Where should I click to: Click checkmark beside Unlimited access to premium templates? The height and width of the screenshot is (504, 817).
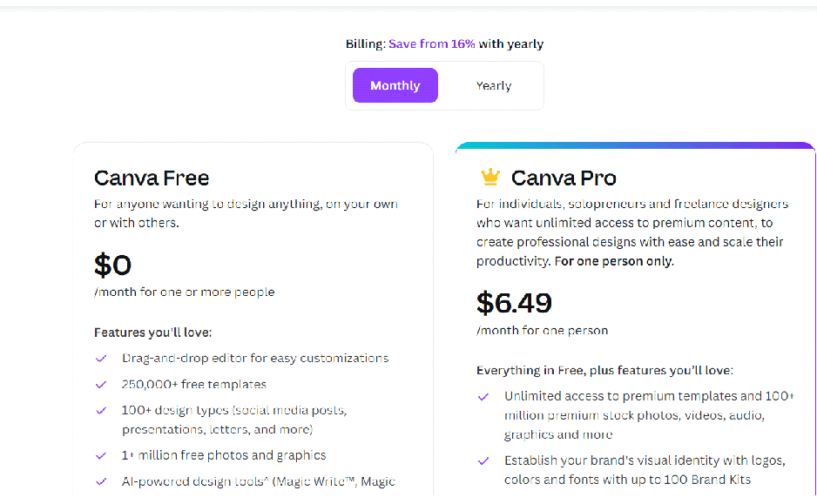(x=483, y=396)
